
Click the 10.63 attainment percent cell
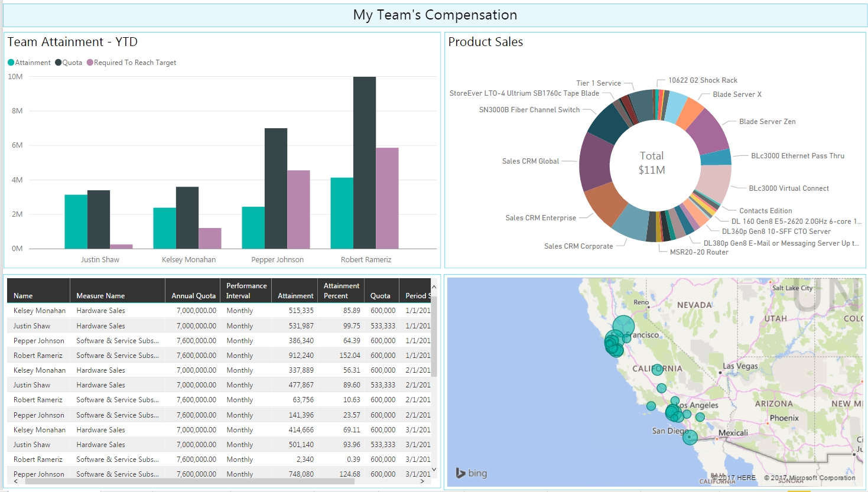tap(352, 400)
